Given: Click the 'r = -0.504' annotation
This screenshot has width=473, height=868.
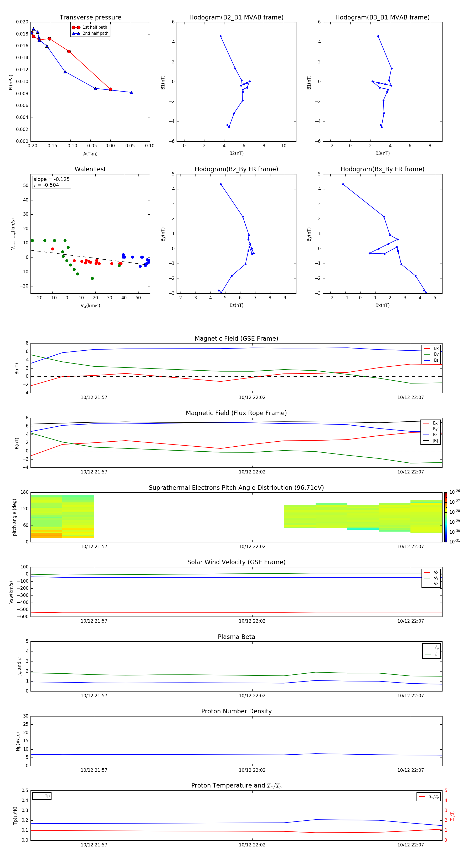Looking at the screenshot, I should (47, 185).
